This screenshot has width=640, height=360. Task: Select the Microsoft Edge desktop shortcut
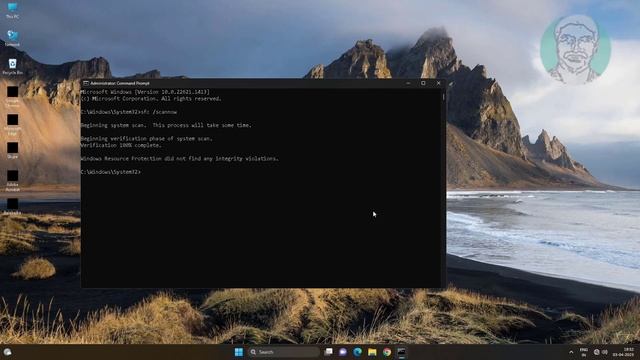click(x=12, y=124)
